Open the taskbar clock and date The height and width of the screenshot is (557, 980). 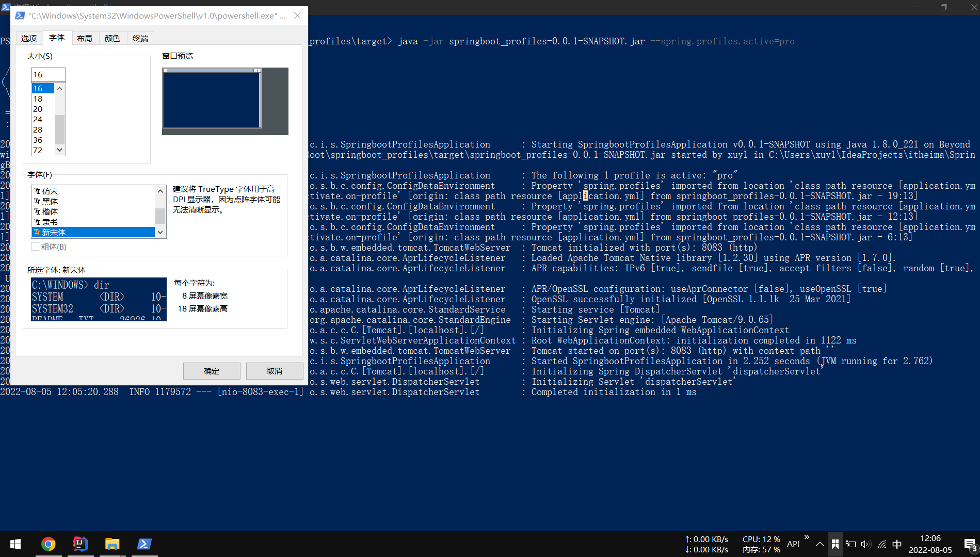pos(930,544)
